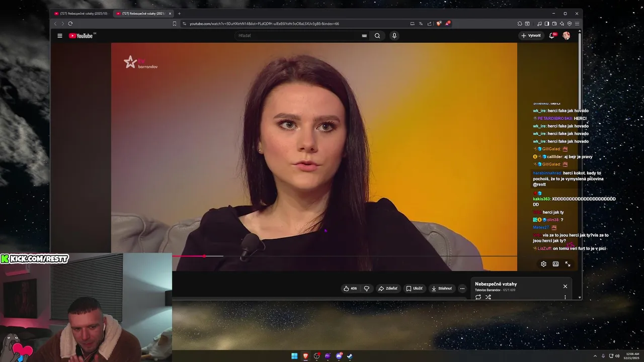Screen dimensions: 644x362
Task: Open the Brave VPN shield icon
Action: (x=570, y=24)
